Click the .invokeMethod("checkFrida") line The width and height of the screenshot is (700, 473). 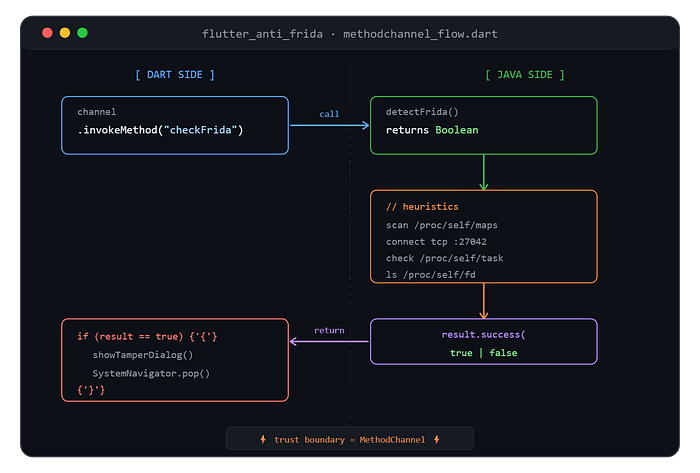tap(160, 130)
